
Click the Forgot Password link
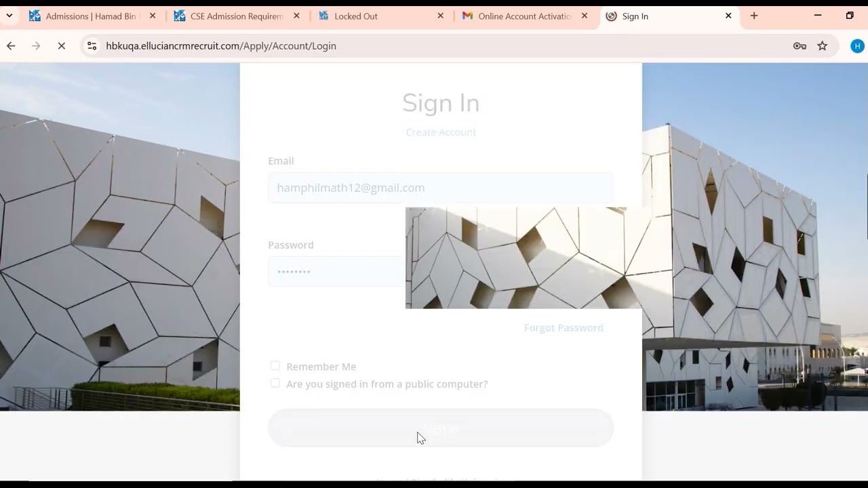(564, 328)
